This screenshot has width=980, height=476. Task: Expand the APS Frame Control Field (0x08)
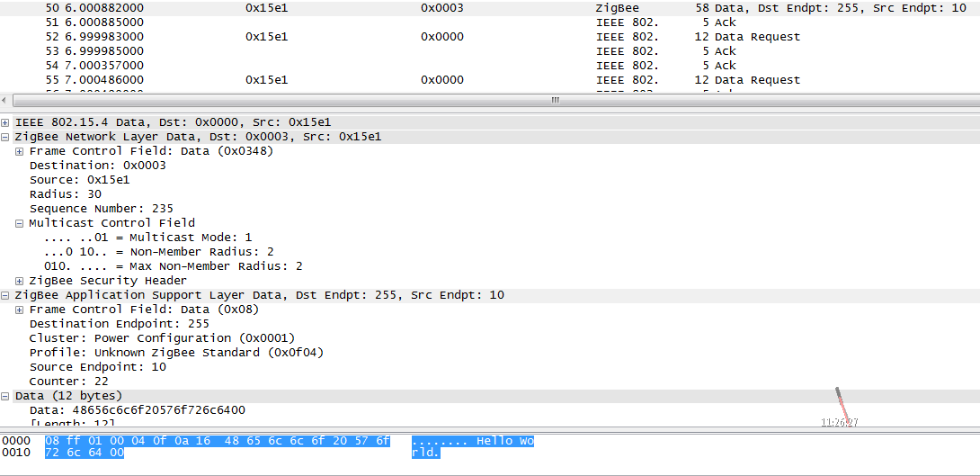pos(20,310)
